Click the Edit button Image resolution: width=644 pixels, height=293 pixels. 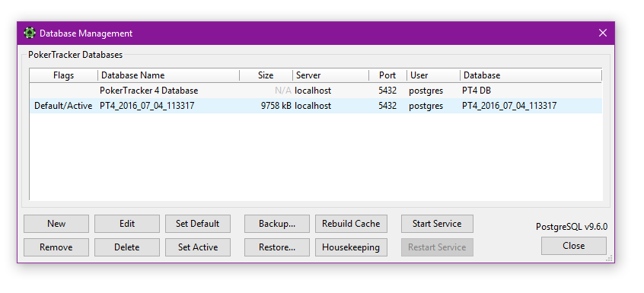pyautogui.click(x=127, y=224)
